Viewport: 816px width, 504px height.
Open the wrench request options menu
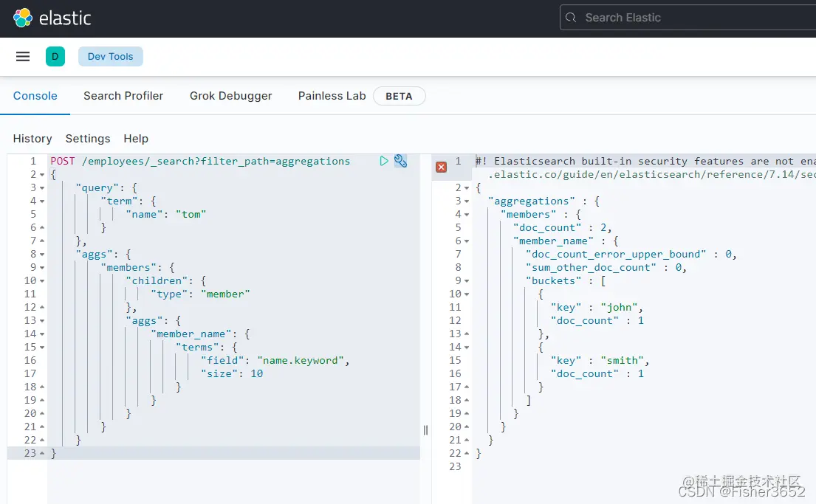(x=400, y=162)
